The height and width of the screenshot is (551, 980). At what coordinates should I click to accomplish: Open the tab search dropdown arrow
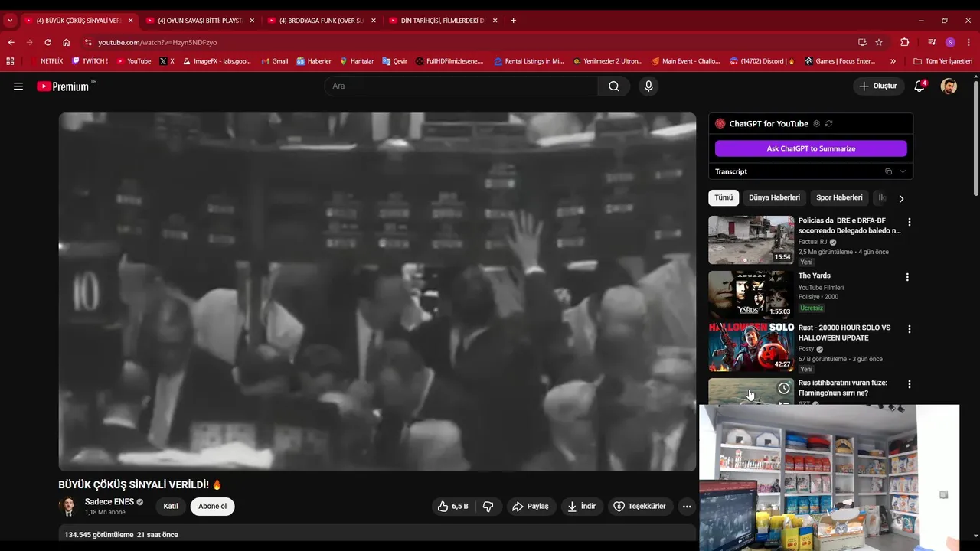click(x=10, y=21)
